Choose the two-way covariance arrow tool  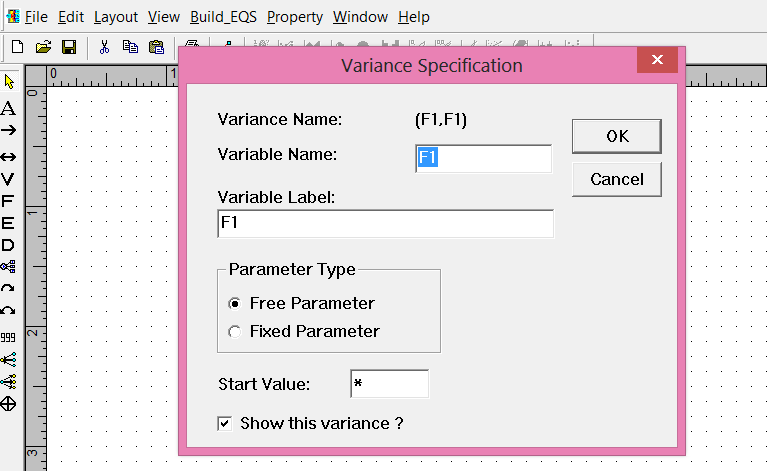click(x=8, y=157)
